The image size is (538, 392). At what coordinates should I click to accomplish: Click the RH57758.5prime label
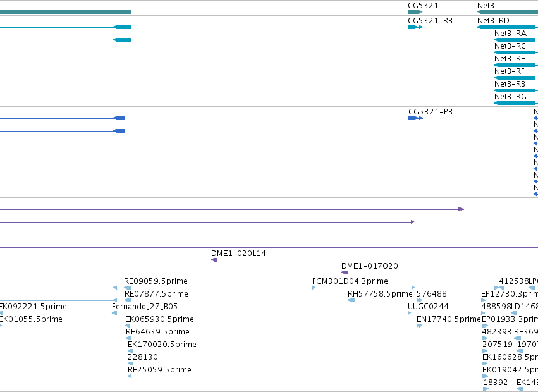click(380, 294)
